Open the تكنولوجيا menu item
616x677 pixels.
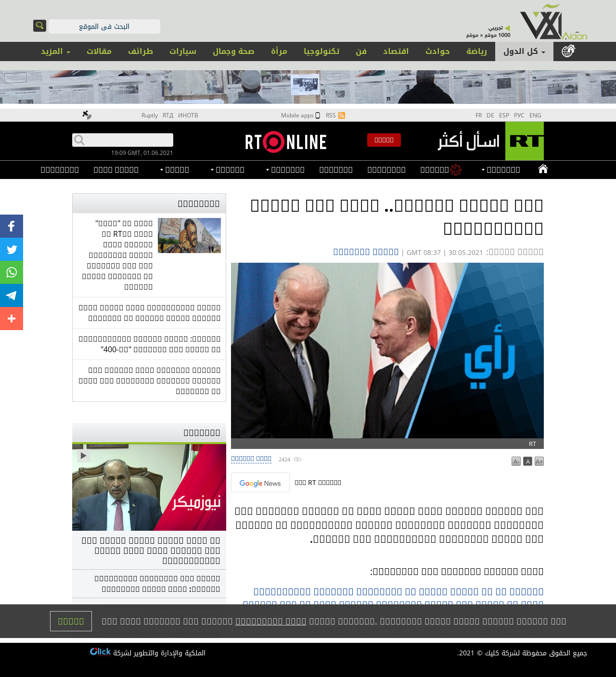click(321, 51)
